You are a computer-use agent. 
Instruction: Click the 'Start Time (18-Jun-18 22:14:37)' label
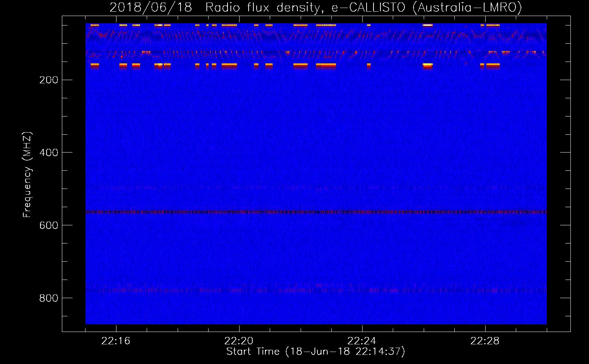[x=316, y=352]
